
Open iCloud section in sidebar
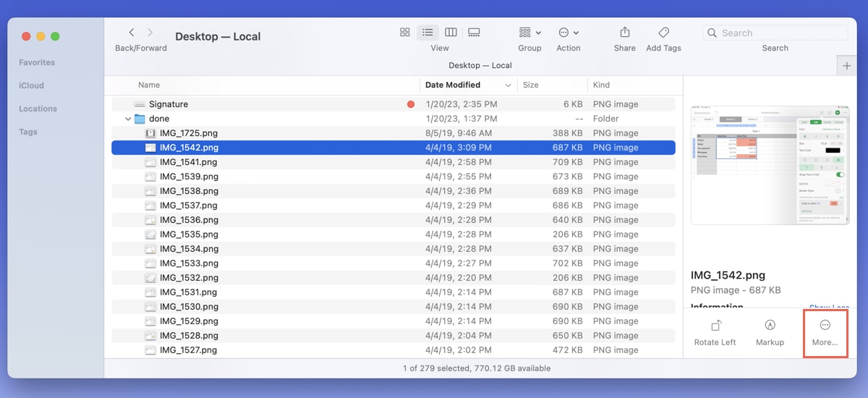point(32,85)
